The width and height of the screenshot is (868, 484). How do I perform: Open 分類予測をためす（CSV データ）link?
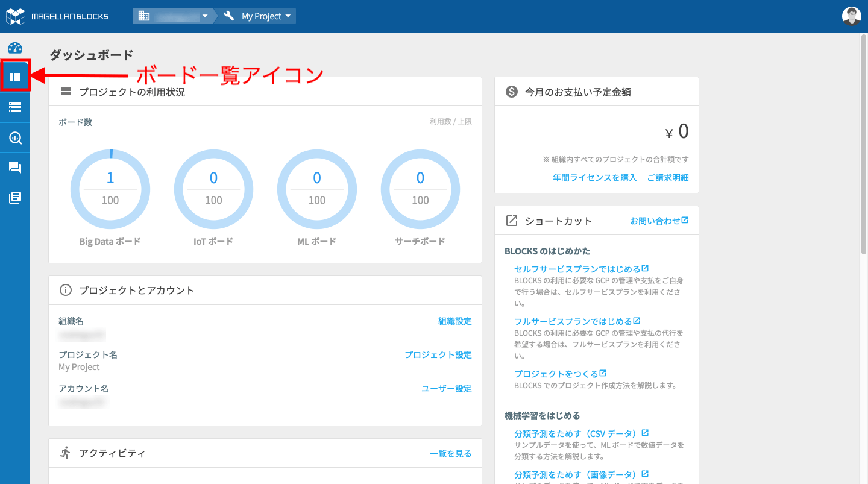tap(582, 433)
